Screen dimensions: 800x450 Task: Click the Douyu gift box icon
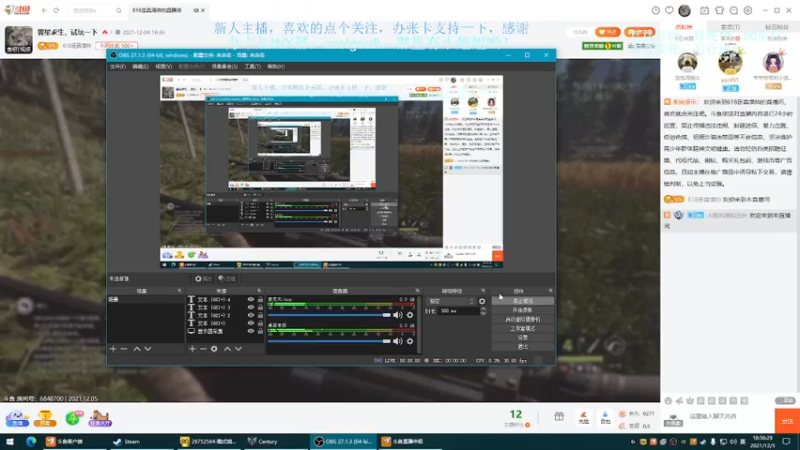[559, 416]
